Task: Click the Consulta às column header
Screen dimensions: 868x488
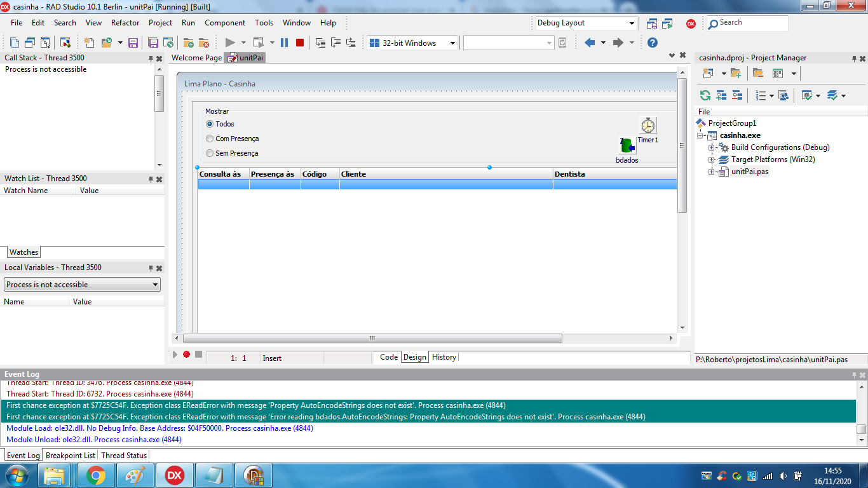Action: pos(224,173)
